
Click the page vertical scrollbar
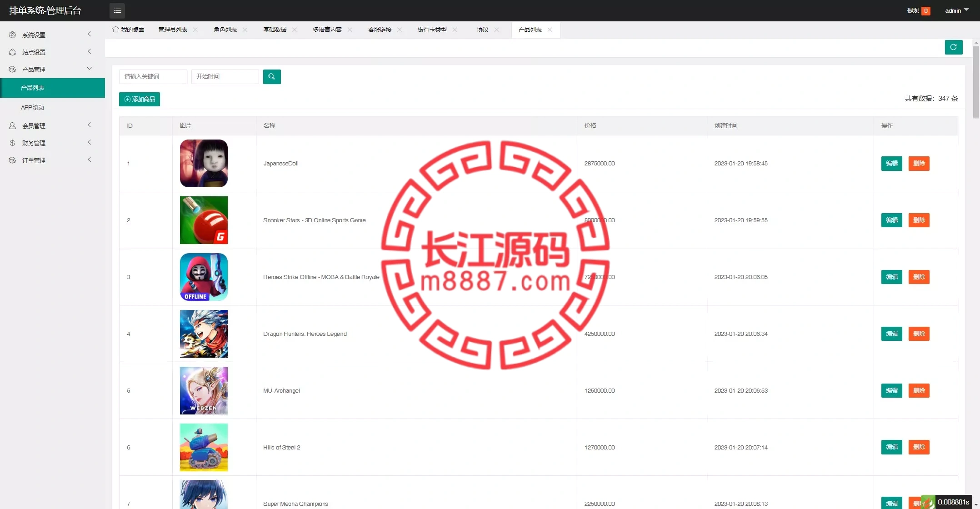(x=976, y=82)
